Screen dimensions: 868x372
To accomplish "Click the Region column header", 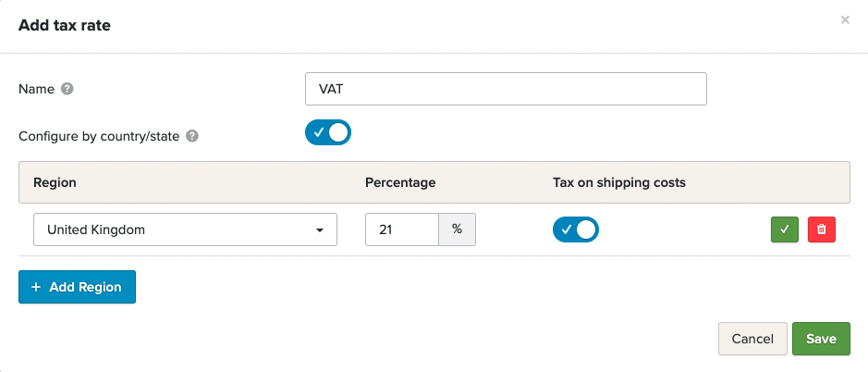I will click(x=55, y=182).
